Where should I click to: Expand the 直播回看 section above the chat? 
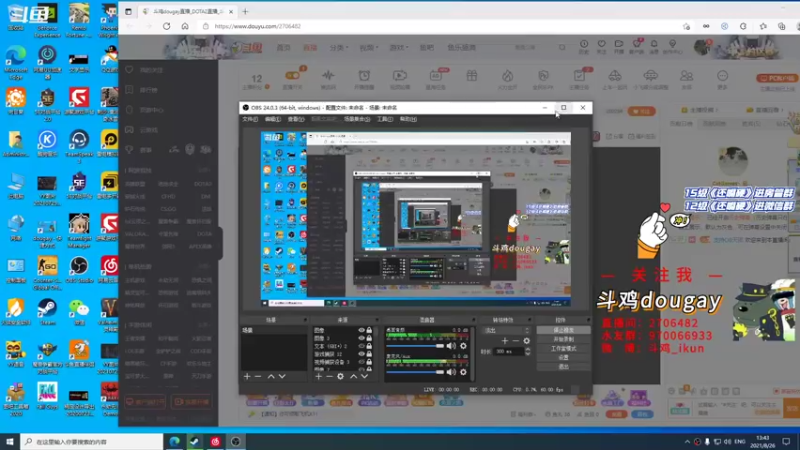[764, 110]
